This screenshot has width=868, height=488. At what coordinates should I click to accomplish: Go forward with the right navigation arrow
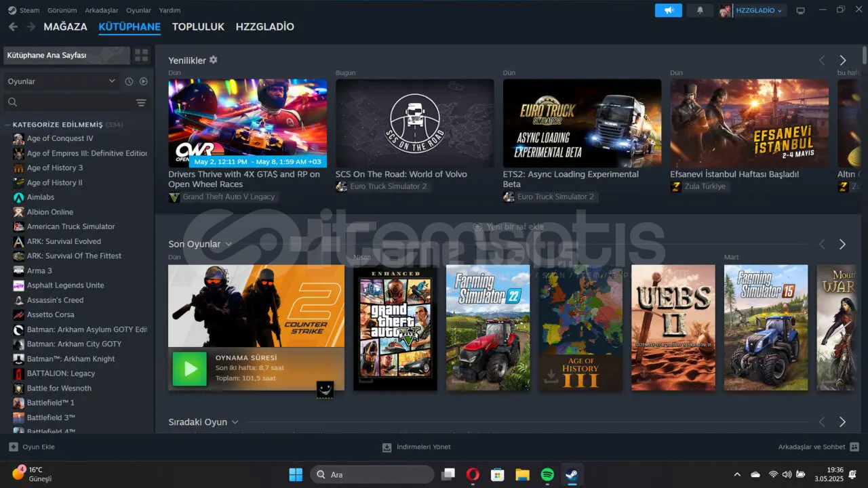31,27
